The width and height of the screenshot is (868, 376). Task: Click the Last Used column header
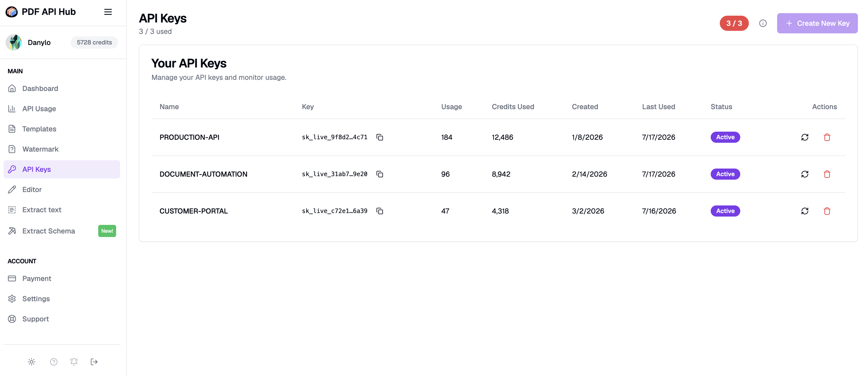658,107
